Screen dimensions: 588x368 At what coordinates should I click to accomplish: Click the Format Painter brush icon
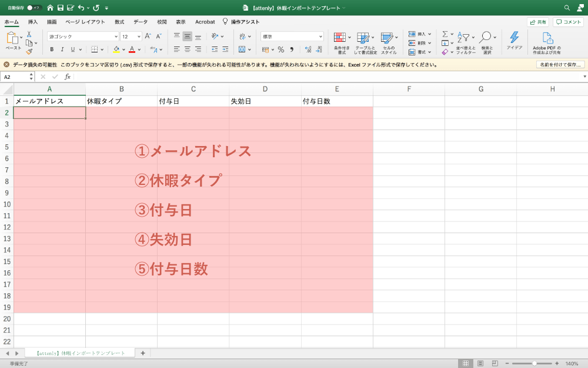click(x=29, y=52)
